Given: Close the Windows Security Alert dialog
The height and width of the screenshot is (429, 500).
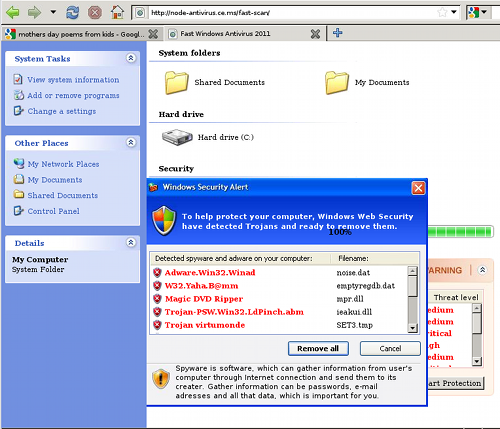Looking at the screenshot, I should 418,188.
